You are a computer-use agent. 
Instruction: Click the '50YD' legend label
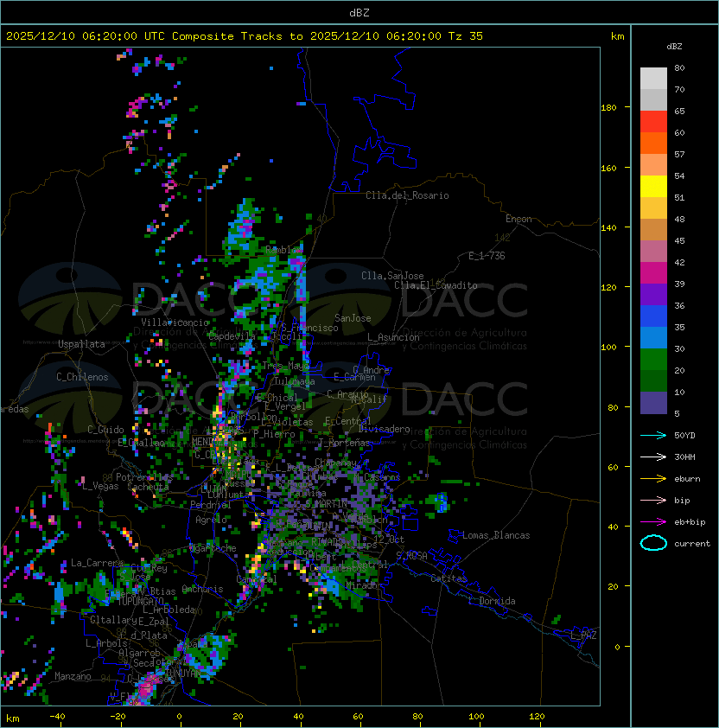click(684, 436)
